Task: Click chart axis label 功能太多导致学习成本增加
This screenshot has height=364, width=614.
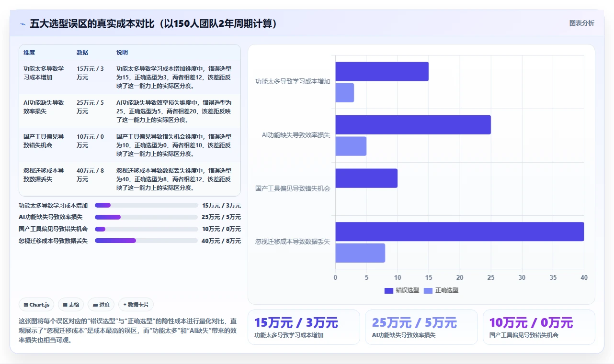Action: click(293, 81)
